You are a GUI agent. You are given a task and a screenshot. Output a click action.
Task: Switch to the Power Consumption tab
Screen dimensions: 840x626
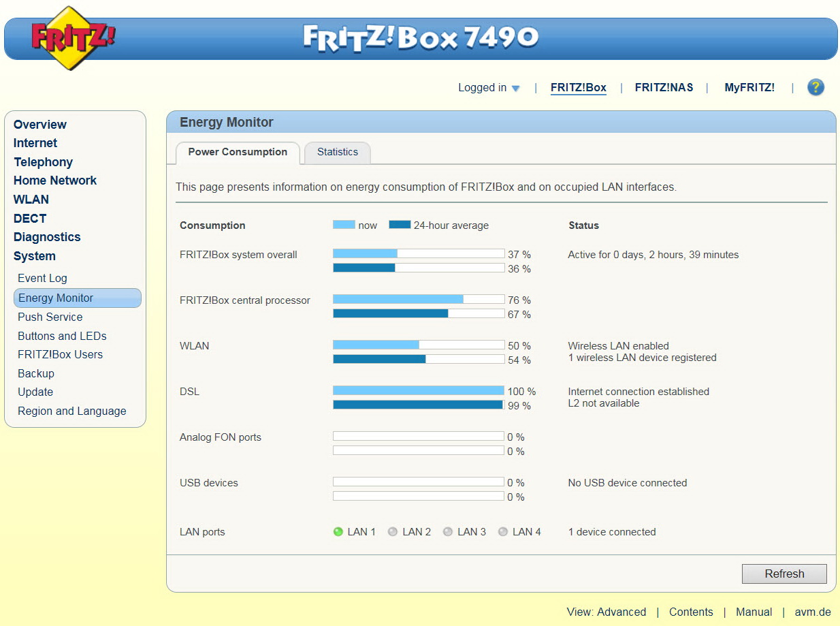pos(238,153)
